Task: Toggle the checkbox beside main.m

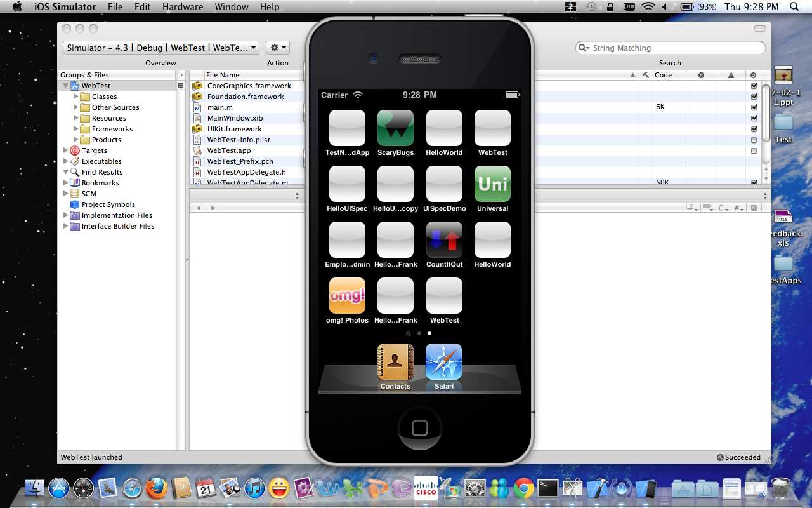Action: 754,107
